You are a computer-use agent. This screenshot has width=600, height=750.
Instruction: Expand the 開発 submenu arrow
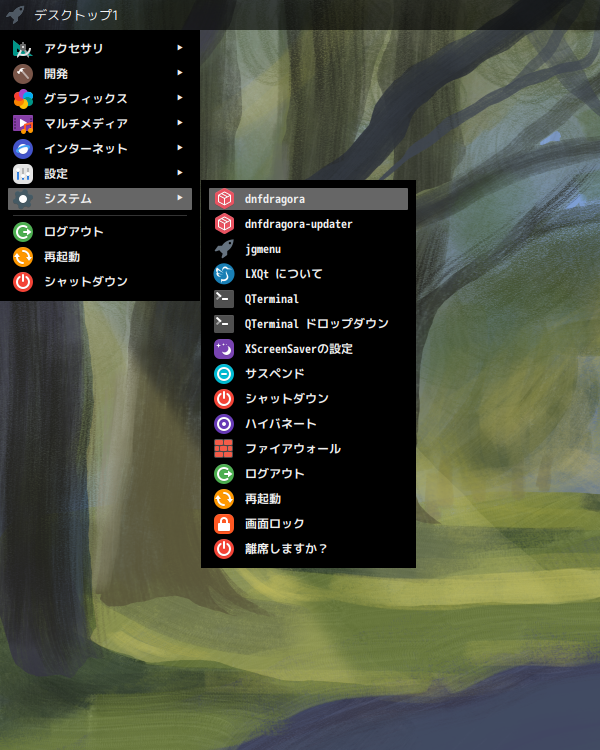[x=180, y=73]
